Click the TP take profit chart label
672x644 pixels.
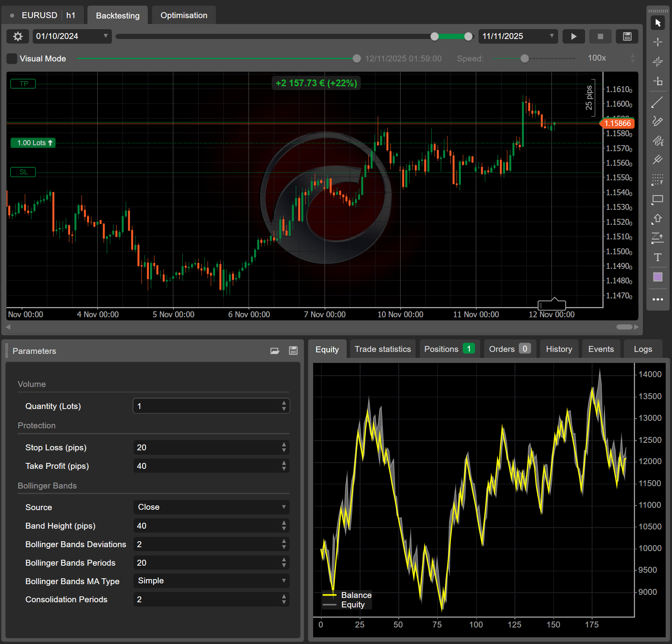coord(23,84)
